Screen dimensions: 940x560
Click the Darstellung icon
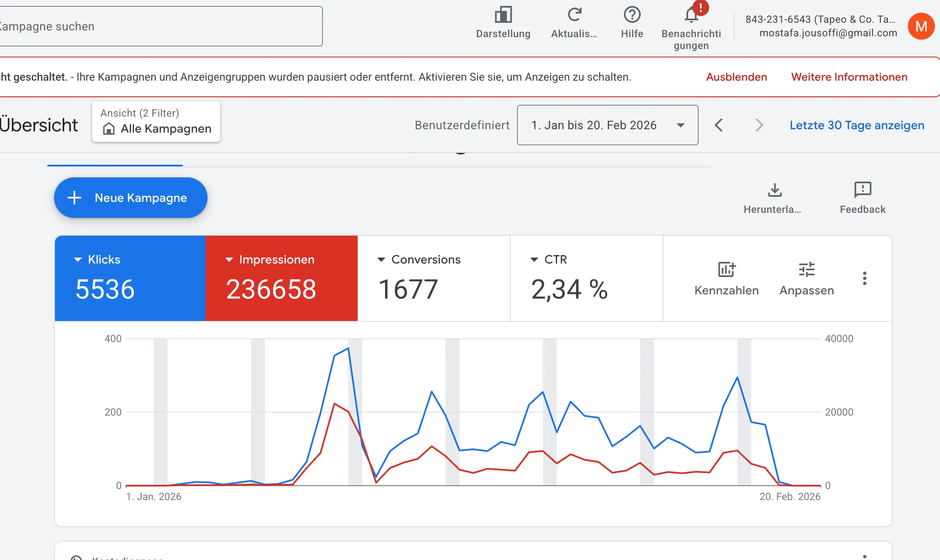click(503, 14)
